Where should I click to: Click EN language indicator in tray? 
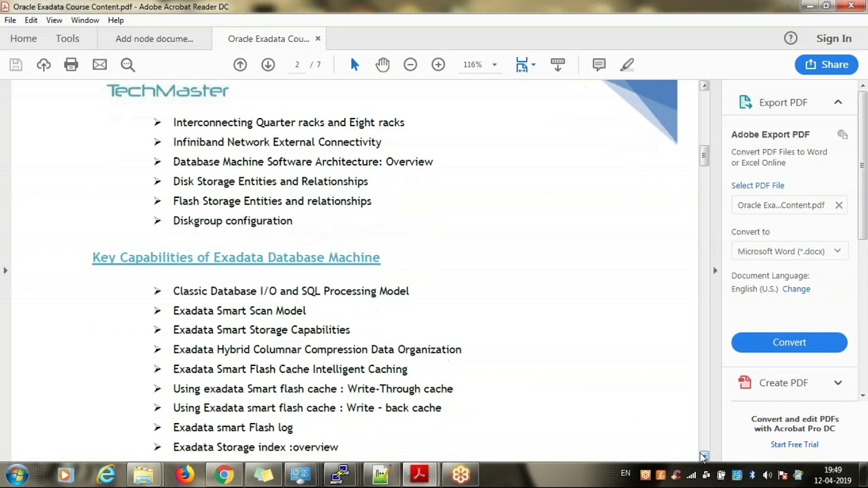click(625, 472)
